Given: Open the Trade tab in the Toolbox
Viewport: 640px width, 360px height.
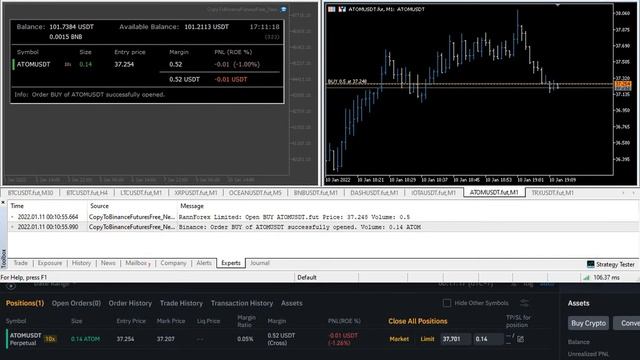Looking at the screenshot, I should coord(20,263).
